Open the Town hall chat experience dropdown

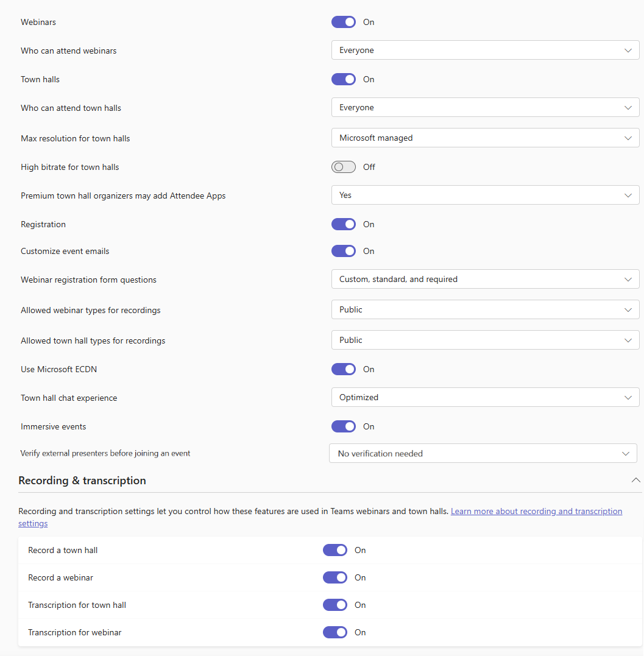(486, 398)
